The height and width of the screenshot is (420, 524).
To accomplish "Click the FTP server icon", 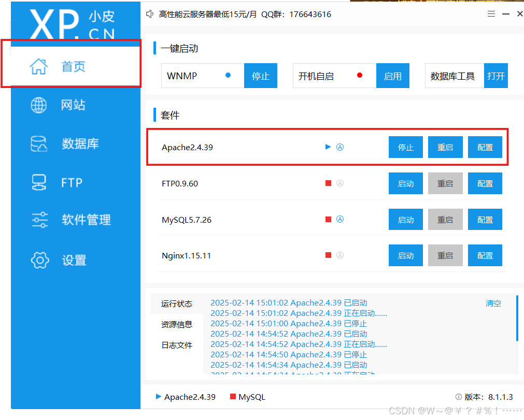I will (x=39, y=183).
